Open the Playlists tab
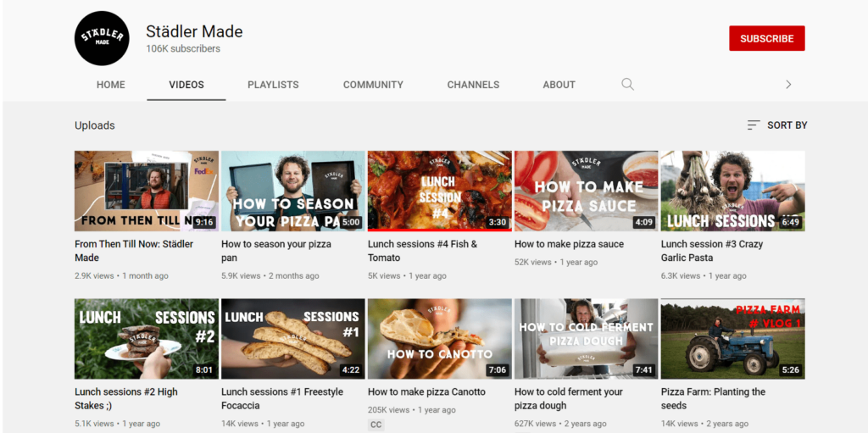Viewport: 868px width, 433px height. click(x=273, y=85)
